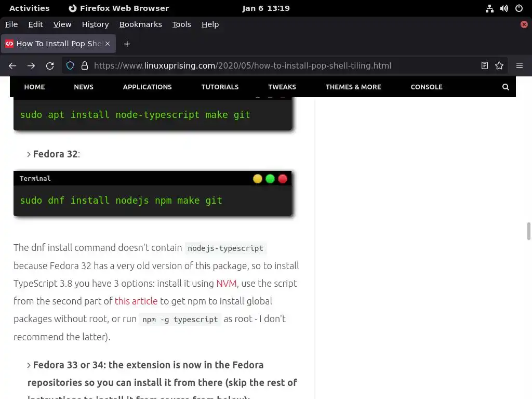Click red dot on Fedora terminal block
Viewport: 532px width, 399px height.
pyautogui.click(x=283, y=179)
